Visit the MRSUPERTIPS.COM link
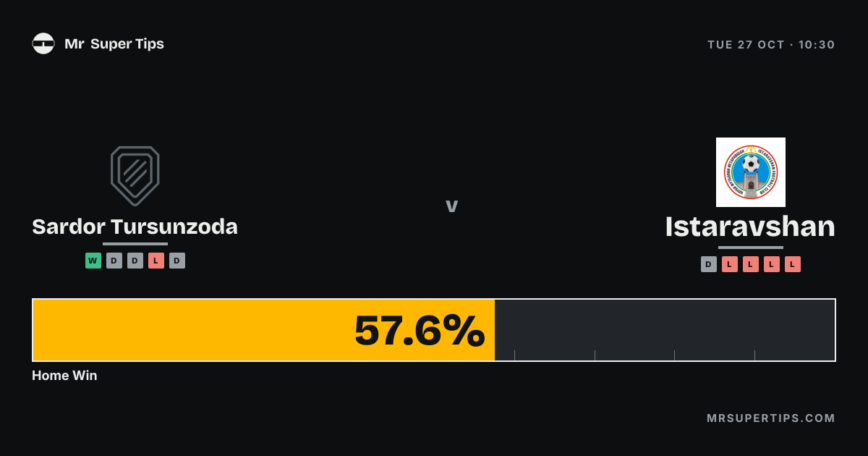 [771, 418]
